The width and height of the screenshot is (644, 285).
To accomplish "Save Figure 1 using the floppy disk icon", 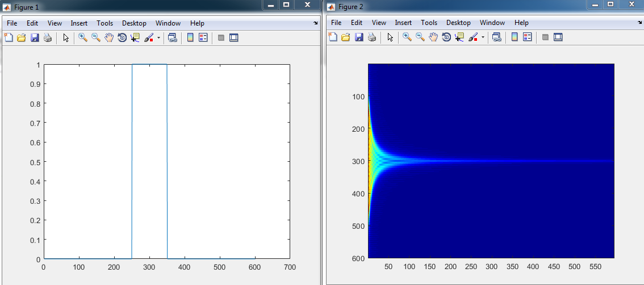I will (35, 38).
